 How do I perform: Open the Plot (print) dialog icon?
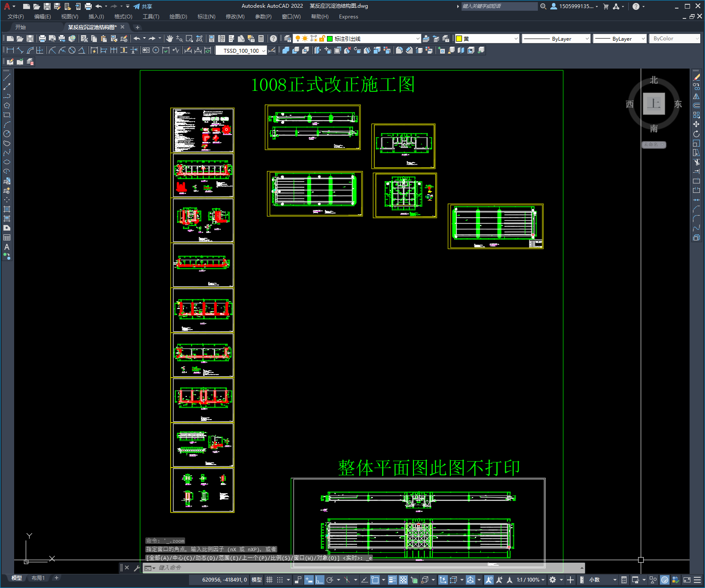42,39
